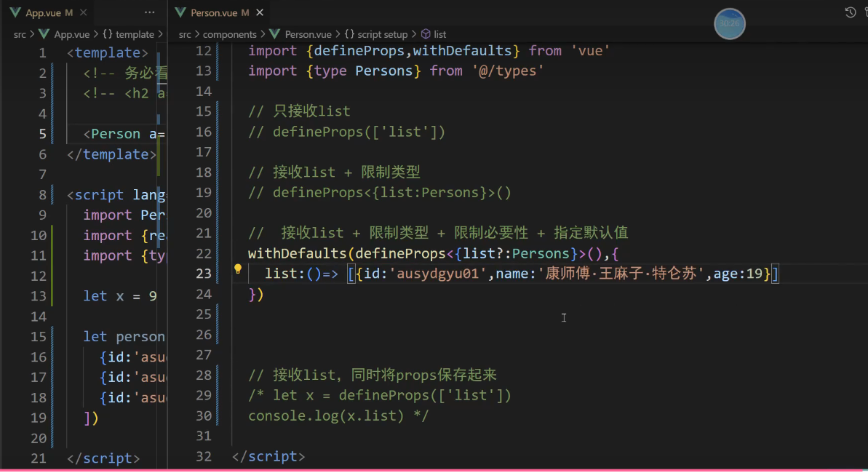Click line number 22 in the Person.vue gutter
The width and height of the screenshot is (868, 473).
click(x=204, y=254)
